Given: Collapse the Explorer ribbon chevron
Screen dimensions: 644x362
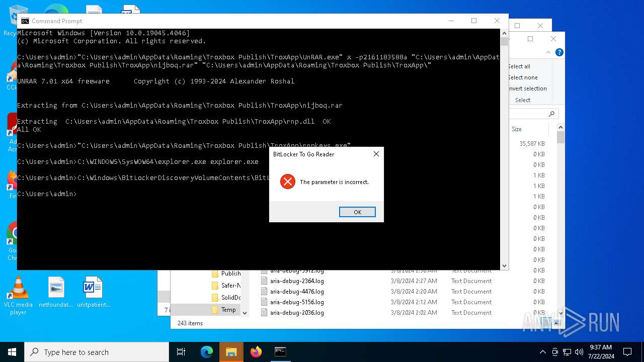Looking at the screenshot, I should 548,52.
